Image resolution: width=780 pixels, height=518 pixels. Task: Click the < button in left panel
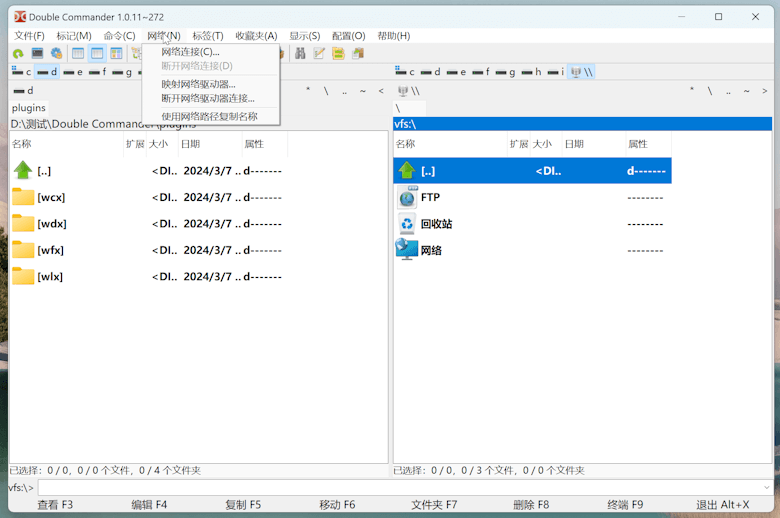click(x=381, y=91)
